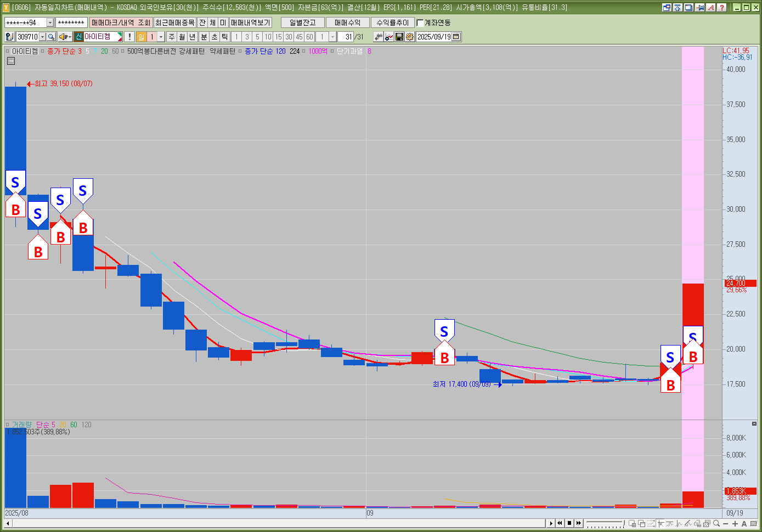Select the 잔 tab
Screen dimensions: 762x532
click(x=202, y=22)
